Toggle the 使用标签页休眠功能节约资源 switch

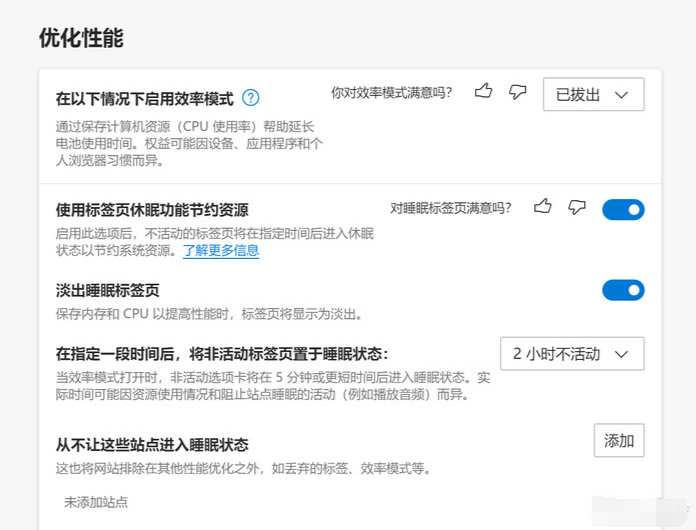623,209
